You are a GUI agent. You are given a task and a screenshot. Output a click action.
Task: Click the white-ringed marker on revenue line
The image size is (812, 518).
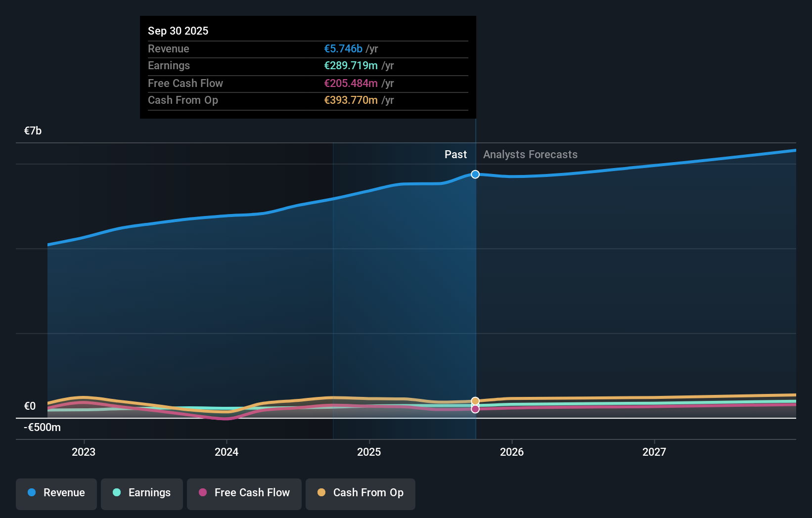475,174
